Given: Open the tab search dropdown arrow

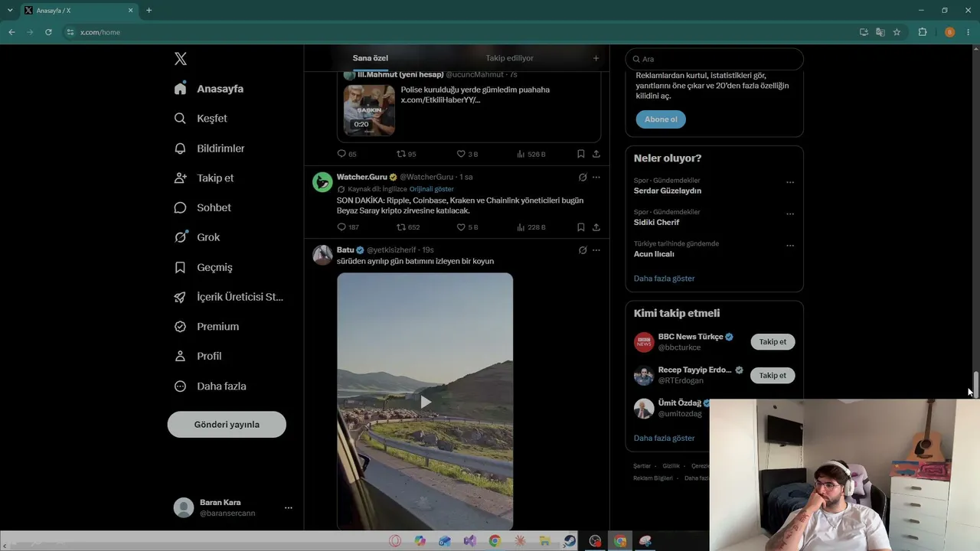Looking at the screenshot, I should point(10,10).
